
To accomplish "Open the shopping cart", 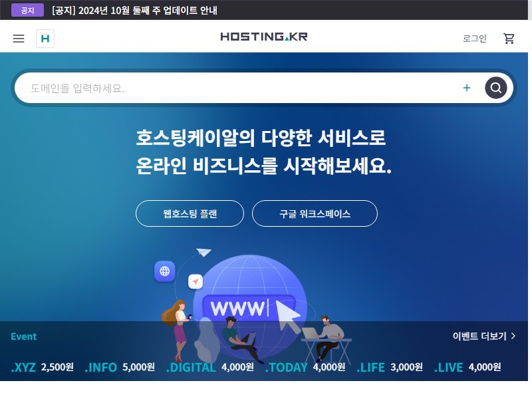I will [509, 39].
